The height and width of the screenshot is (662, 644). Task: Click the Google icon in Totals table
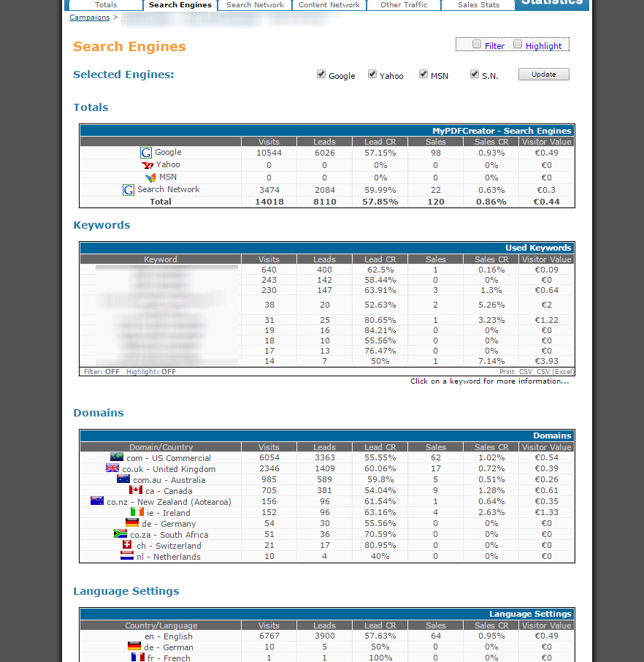146,153
